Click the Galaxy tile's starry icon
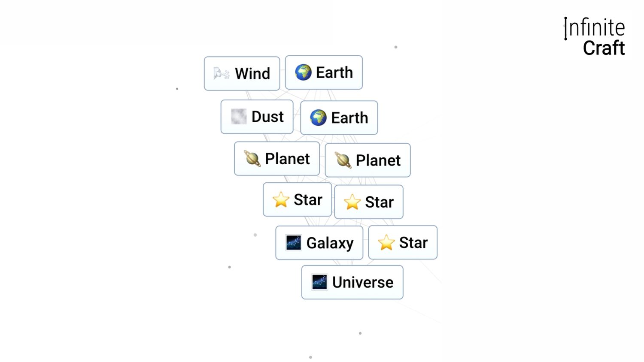The image size is (644, 362). click(294, 243)
